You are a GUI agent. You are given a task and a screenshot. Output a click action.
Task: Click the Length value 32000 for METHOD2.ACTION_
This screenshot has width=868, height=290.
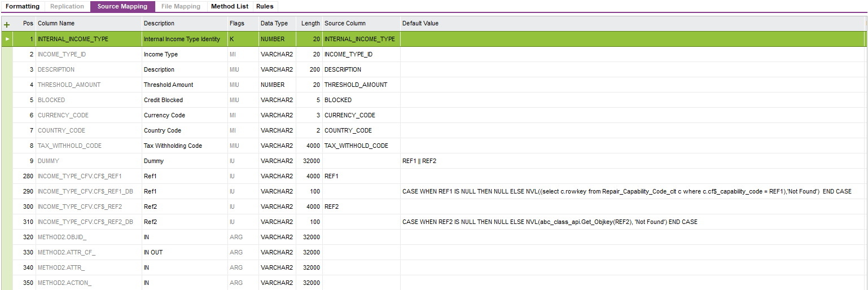pyautogui.click(x=311, y=283)
